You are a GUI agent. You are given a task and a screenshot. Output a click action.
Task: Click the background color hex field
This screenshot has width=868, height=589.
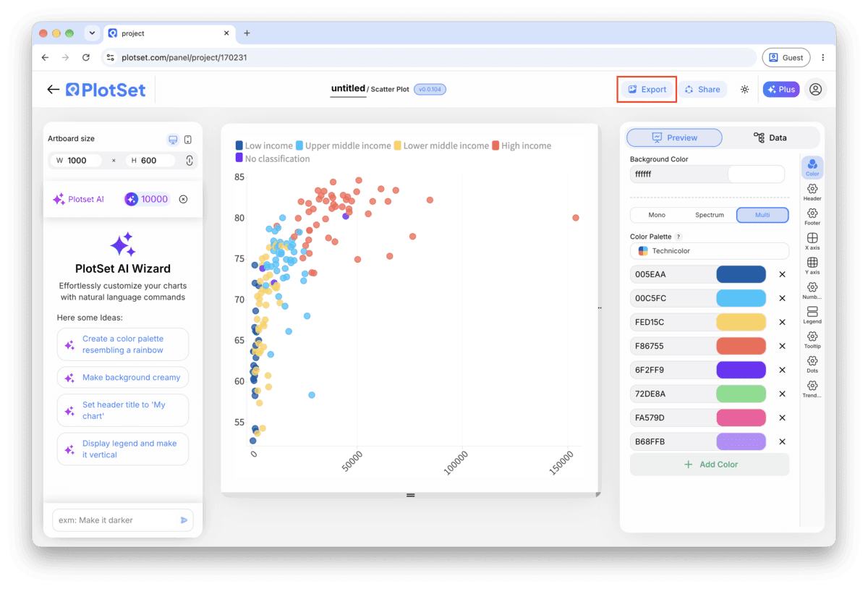click(678, 174)
